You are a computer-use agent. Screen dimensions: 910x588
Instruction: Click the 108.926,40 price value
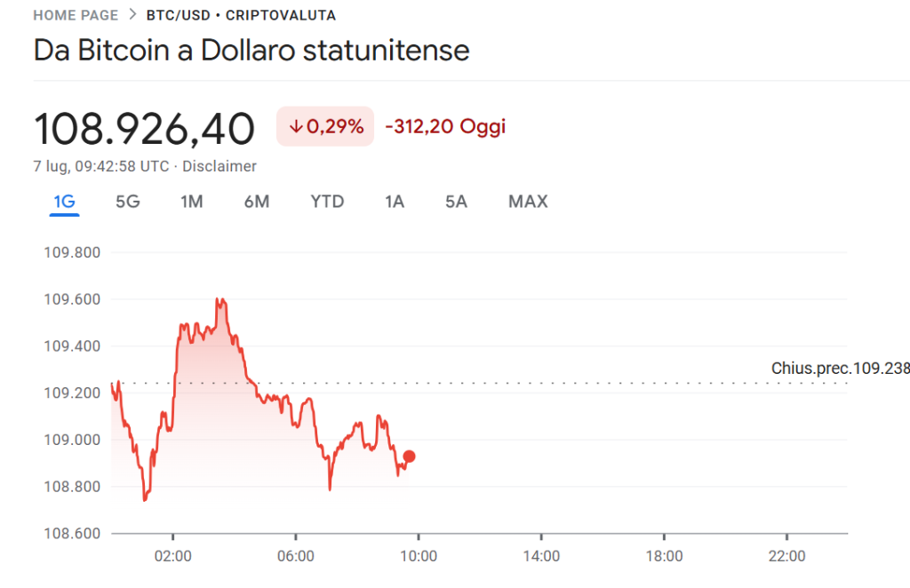point(145,129)
